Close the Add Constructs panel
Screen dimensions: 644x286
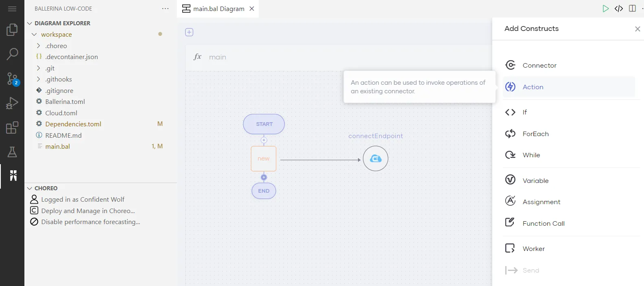pos(637,29)
